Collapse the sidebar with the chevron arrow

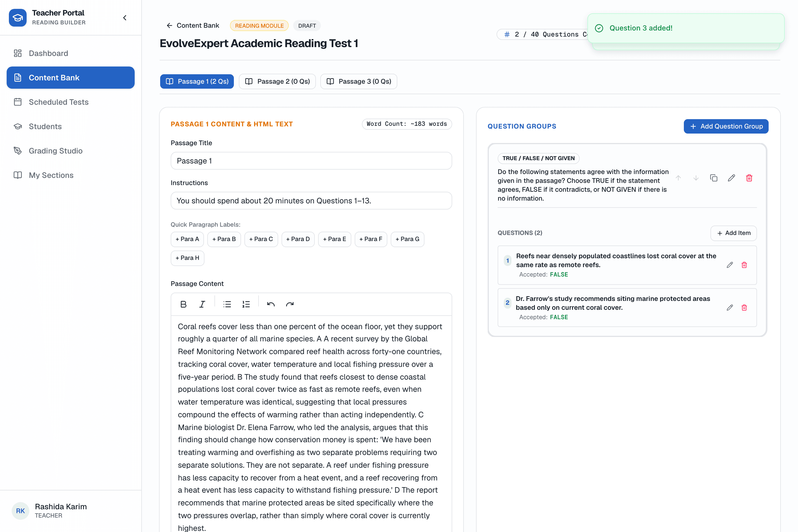[x=125, y=18]
